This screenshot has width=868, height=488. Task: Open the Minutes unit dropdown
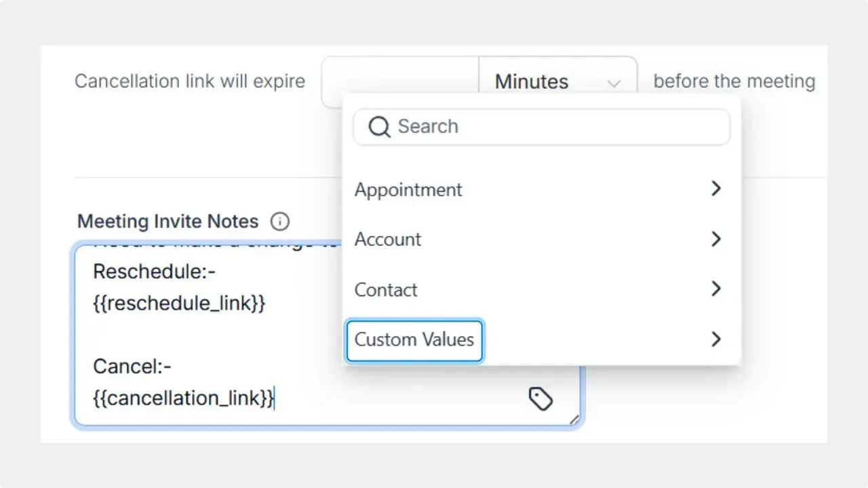coord(557,81)
